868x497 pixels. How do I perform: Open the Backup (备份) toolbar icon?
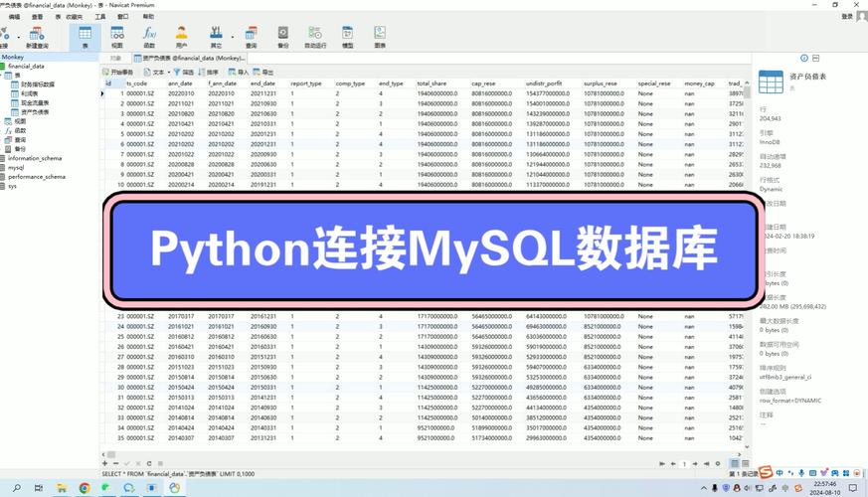(x=283, y=38)
